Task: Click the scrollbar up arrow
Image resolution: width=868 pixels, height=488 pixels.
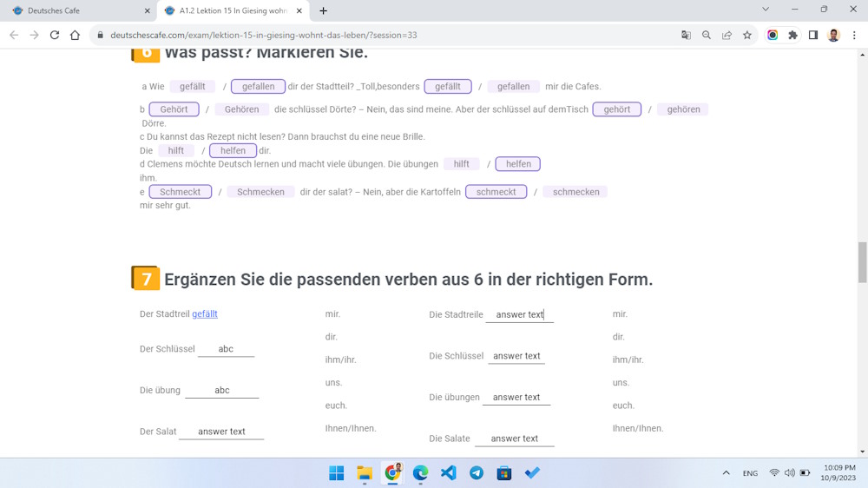Action: 862,55
